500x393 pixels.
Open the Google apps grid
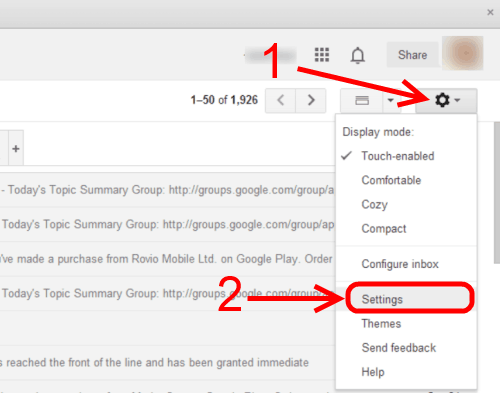(x=322, y=55)
